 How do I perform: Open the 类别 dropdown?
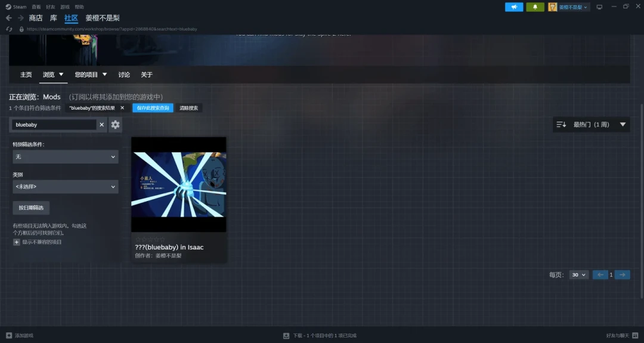[x=66, y=187]
